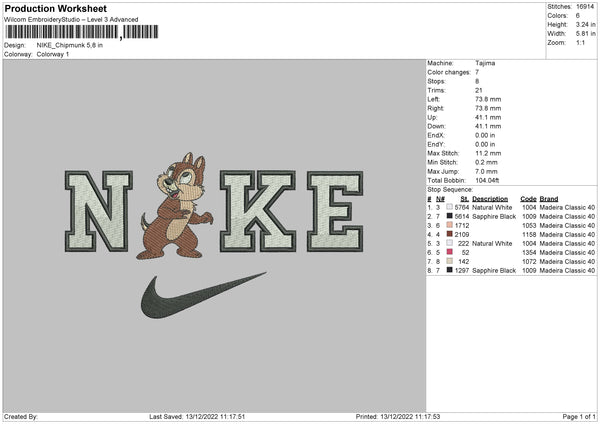
Task: Click the white swatch beside 222 stitches
Action: [x=450, y=243]
